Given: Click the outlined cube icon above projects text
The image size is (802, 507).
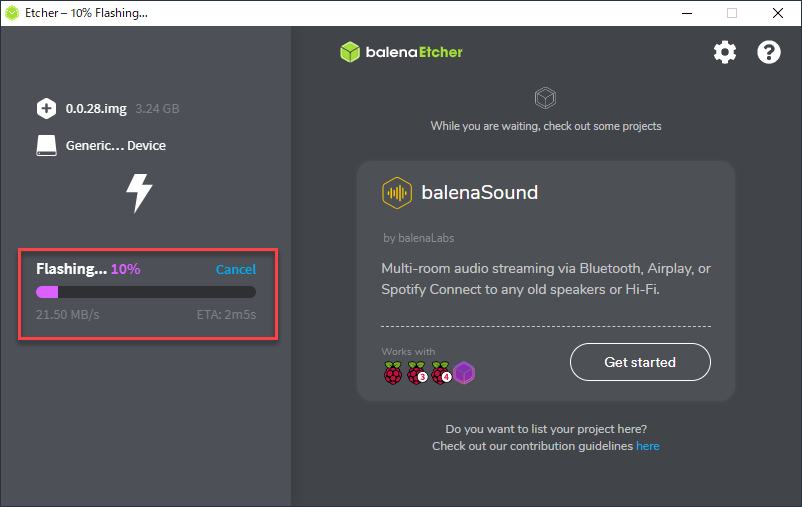Looking at the screenshot, I should pyautogui.click(x=545, y=97).
